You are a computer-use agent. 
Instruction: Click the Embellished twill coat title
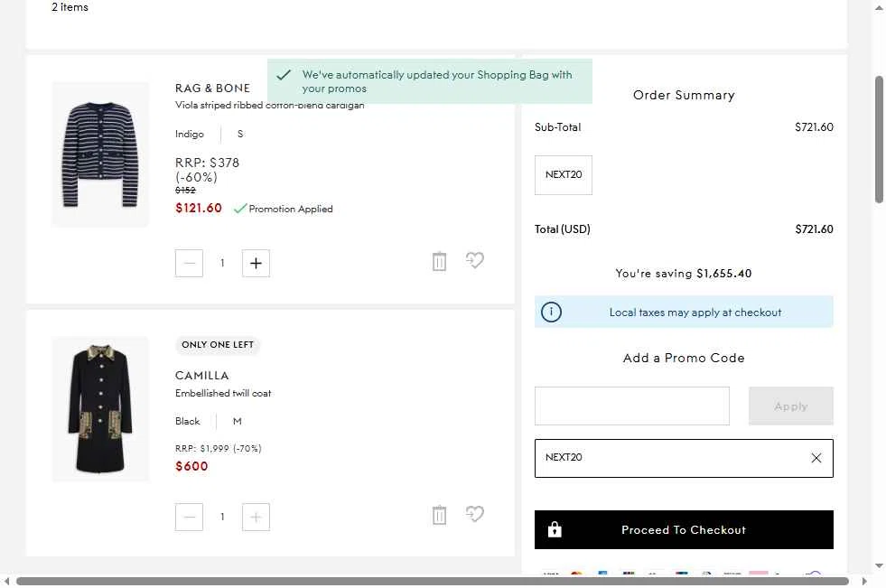pyautogui.click(x=223, y=394)
